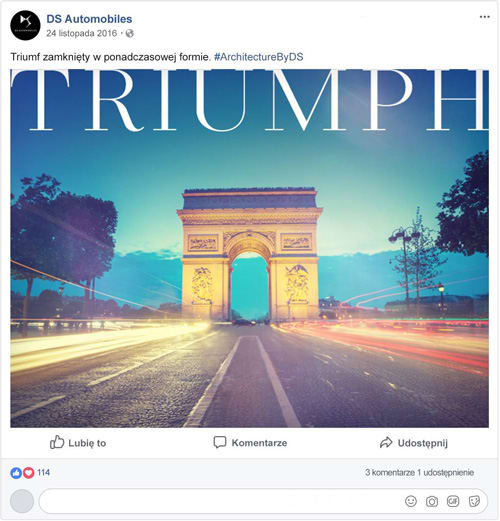Open the DS Automobiles page name link
Viewport: 500px width, 521px height.
point(89,19)
